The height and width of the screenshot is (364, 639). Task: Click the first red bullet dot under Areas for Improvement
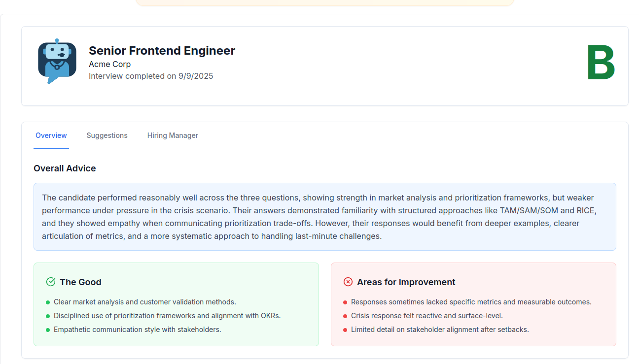tap(345, 301)
